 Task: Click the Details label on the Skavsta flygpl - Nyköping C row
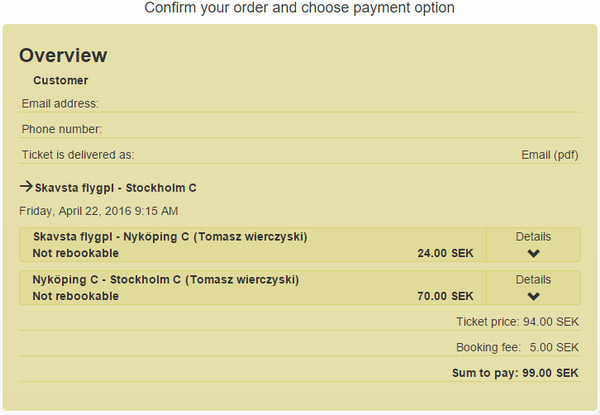pos(533,237)
